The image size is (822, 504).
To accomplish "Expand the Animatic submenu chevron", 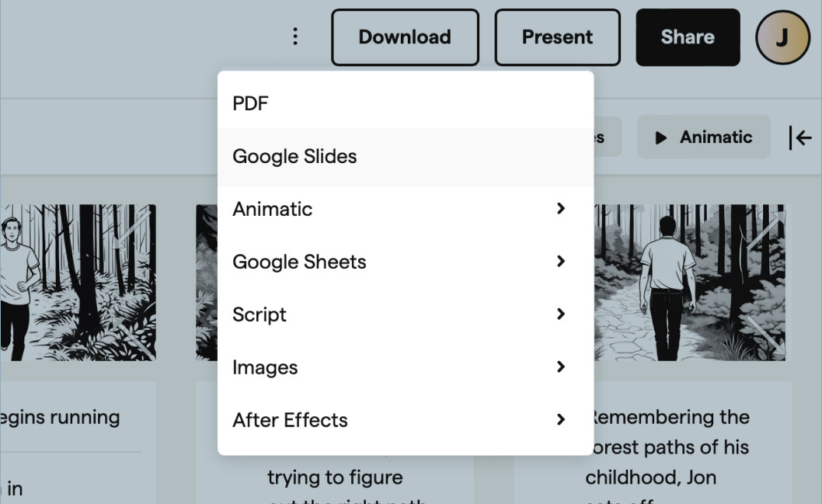I will click(560, 209).
